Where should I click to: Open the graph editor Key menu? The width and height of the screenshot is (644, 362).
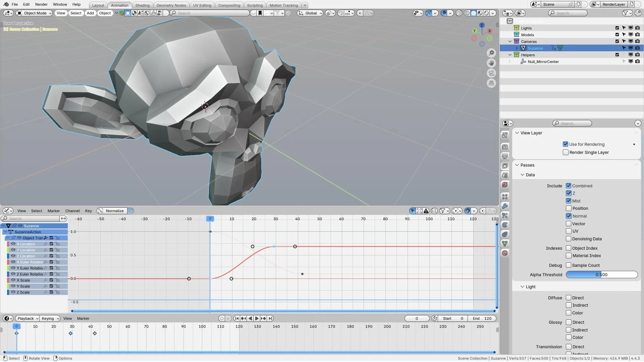pyautogui.click(x=89, y=211)
